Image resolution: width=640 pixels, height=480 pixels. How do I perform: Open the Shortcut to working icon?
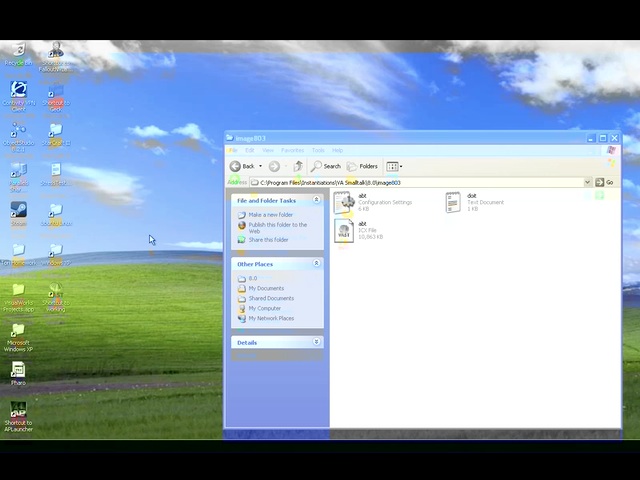(56, 297)
